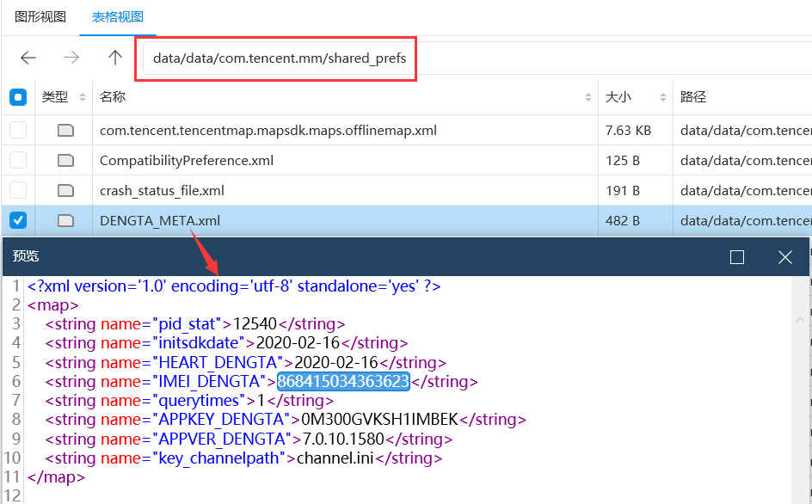Click the opening <map> tag
Screen dimensions: 812x504
(x=52, y=305)
